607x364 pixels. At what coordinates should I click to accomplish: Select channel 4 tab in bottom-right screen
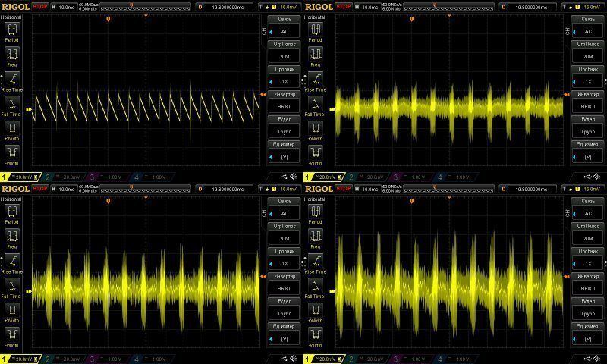[456, 359]
